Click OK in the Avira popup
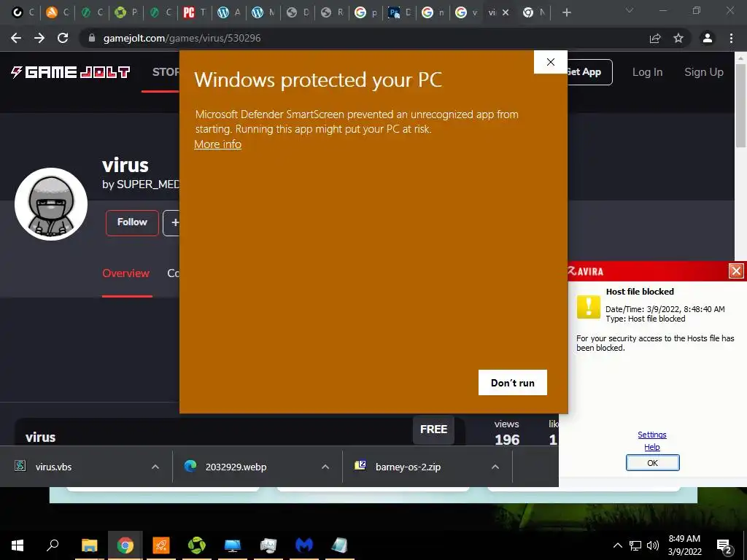747x560 pixels. point(653,463)
